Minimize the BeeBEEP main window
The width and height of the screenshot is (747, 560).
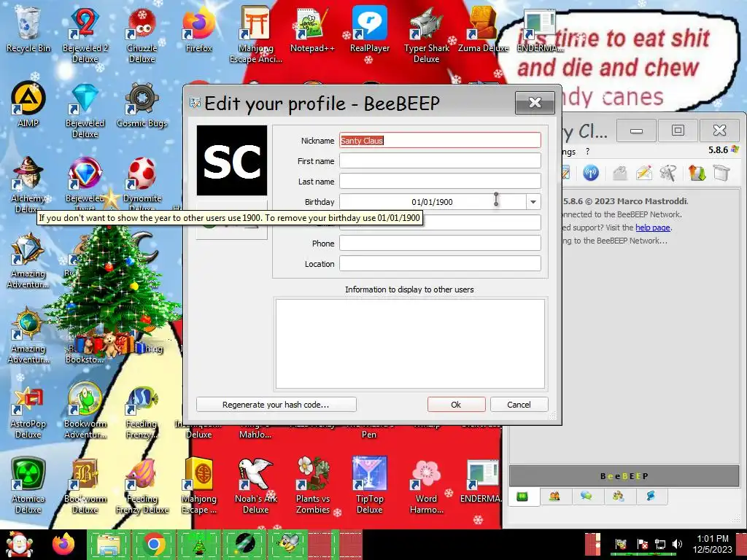[636, 131]
